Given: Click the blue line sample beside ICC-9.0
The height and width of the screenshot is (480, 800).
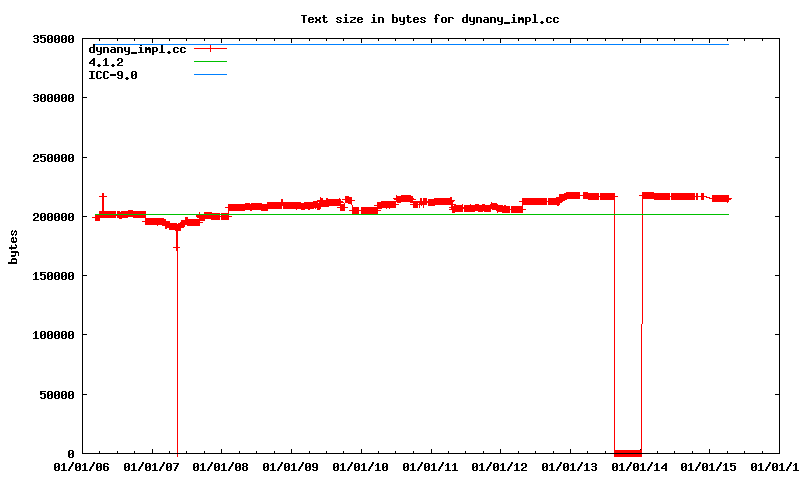Looking at the screenshot, I should pos(211,75).
